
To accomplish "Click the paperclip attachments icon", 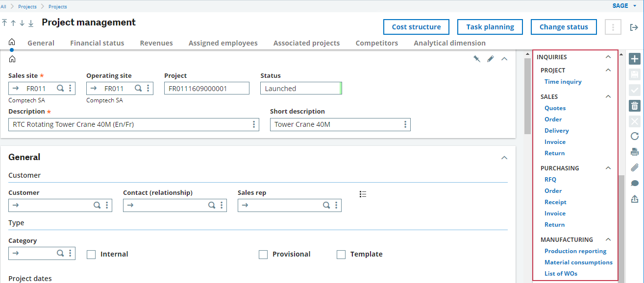I will tap(635, 167).
